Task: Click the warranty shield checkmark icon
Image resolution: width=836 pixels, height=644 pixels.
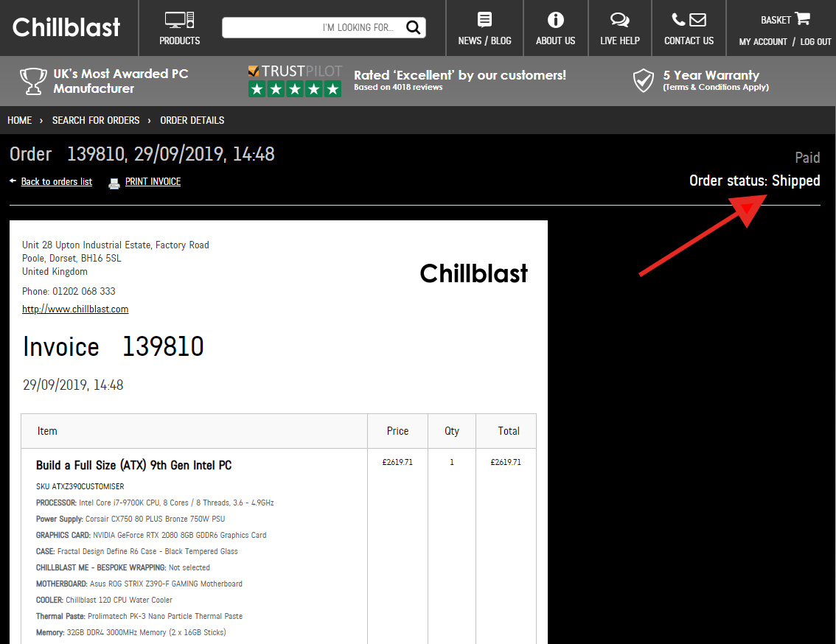Action: pyautogui.click(x=643, y=80)
